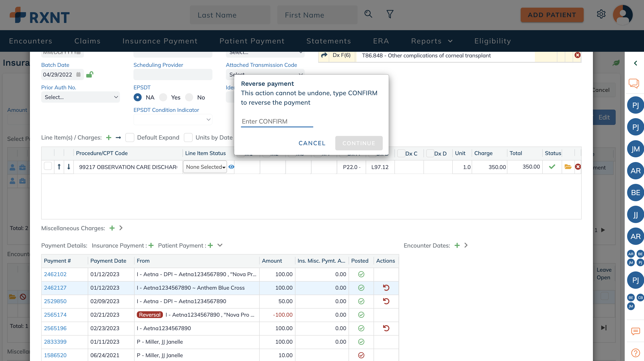Viewport: 644px width, 361px height.
Task: Click CANCEL in Reverse payment dialog
Action: pos(312,143)
